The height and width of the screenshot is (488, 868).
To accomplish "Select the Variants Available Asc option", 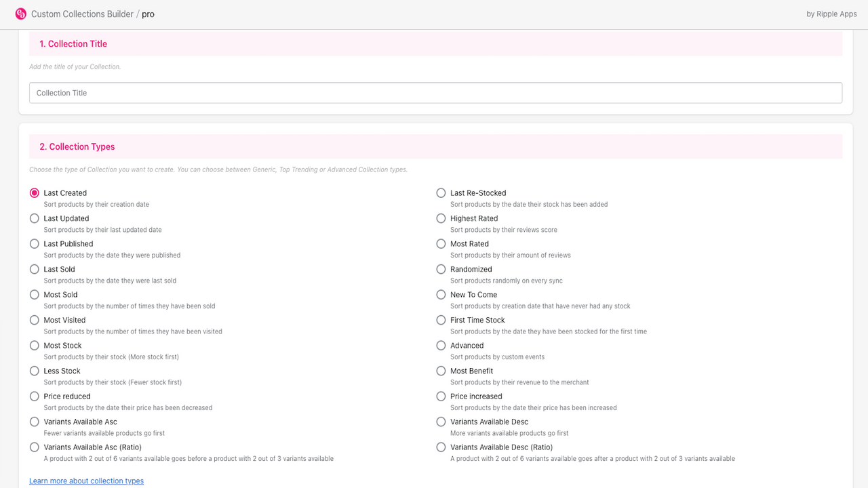I will 35,422.
